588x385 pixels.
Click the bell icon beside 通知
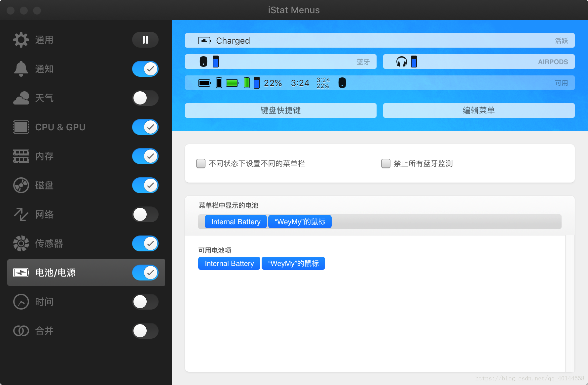click(21, 69)
